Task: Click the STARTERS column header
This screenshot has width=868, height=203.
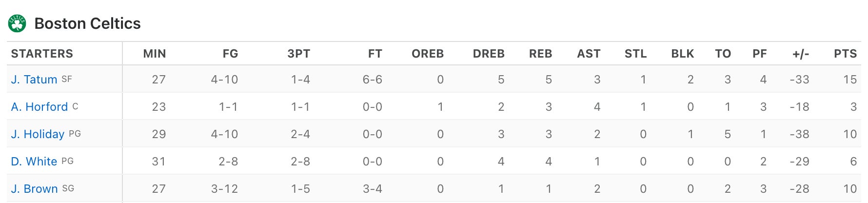Action: [x=42, y=54]
